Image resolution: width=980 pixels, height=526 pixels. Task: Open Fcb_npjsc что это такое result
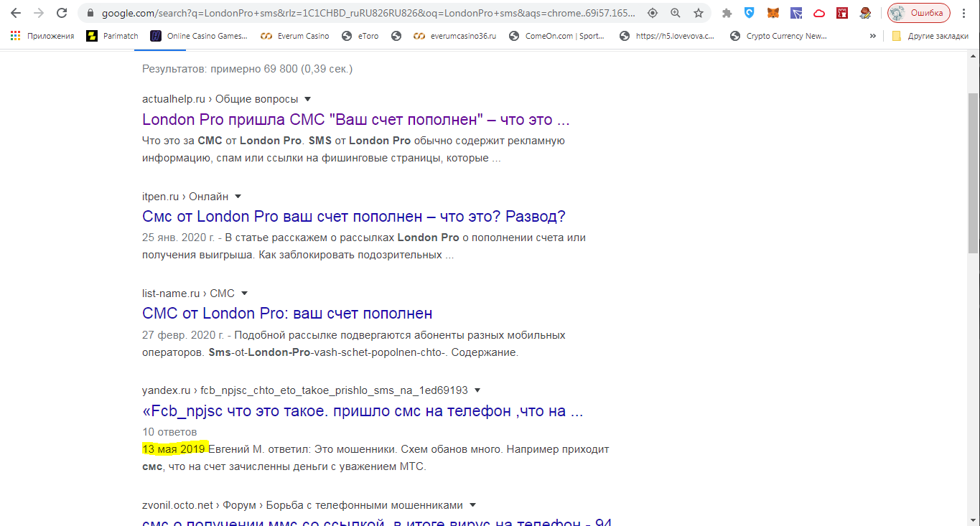click(363, 411)
